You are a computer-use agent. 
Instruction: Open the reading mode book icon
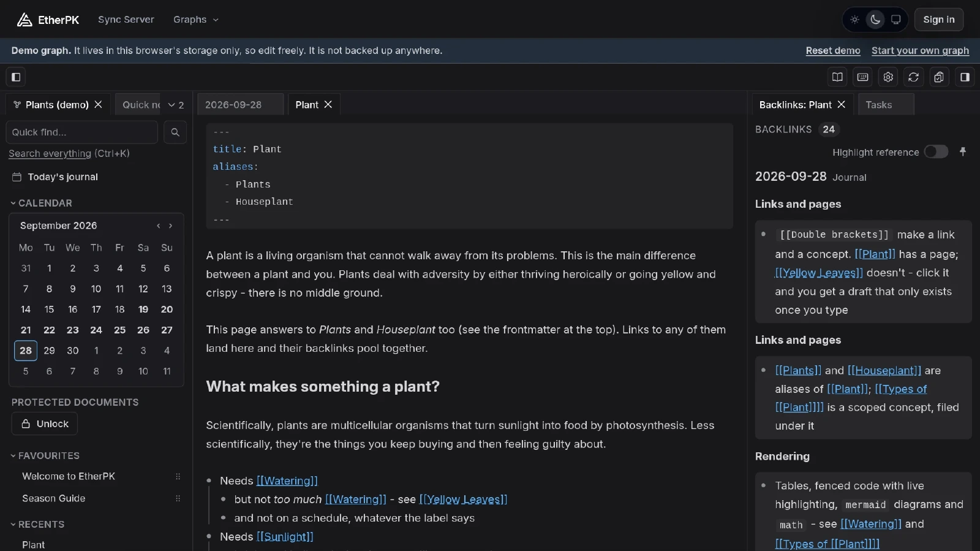click(837, 77)
